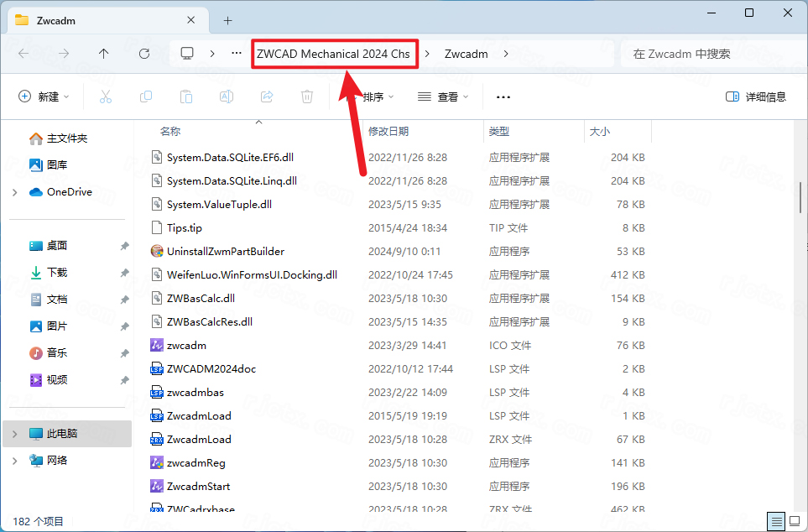This screenshot has width=808, height=532.
Task: Open the 新建 dropdown menu
Action: tap(44, 96)
